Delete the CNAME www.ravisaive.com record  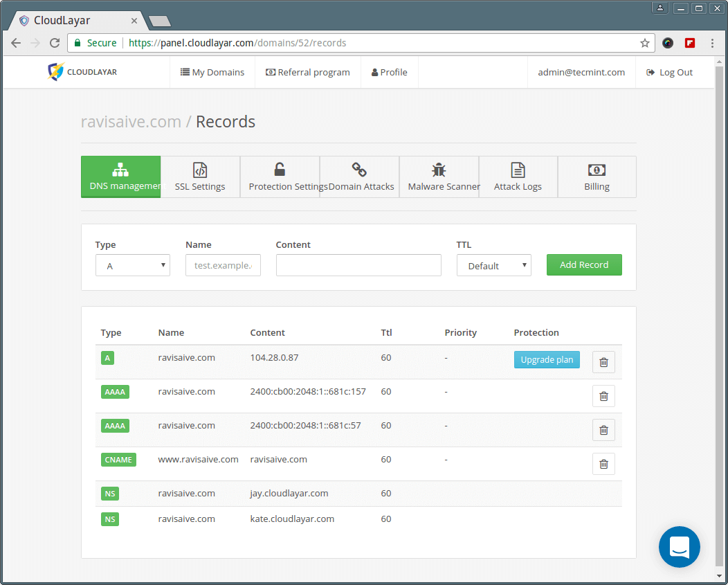(603, 464)
